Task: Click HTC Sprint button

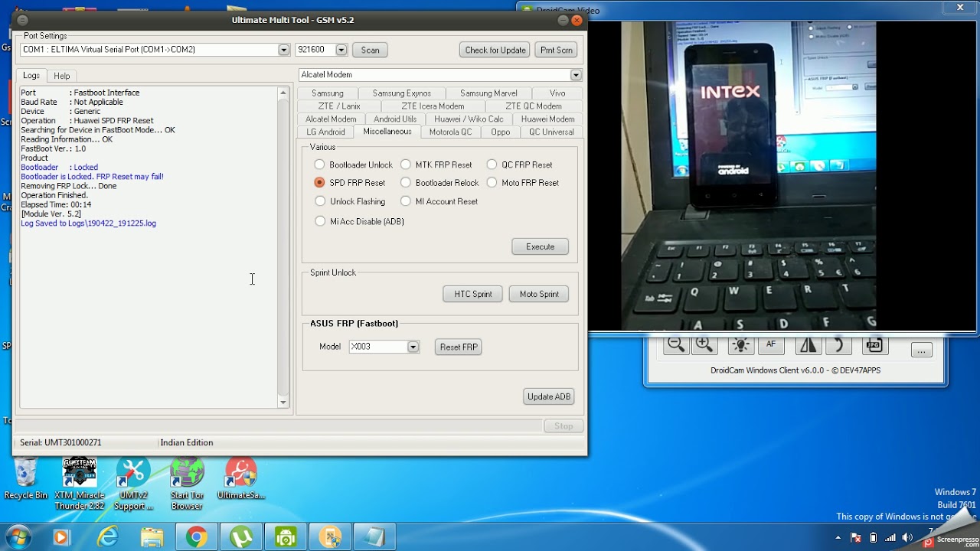Action: [x=473, y=294]
